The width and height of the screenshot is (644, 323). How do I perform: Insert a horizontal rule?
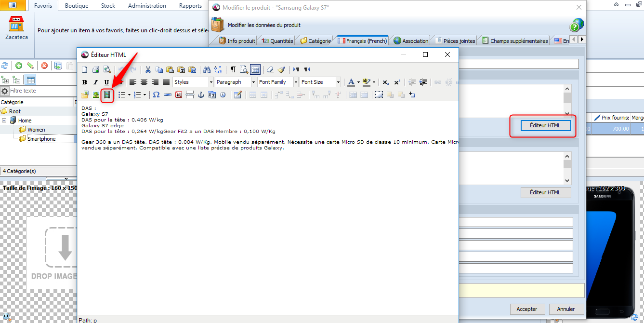point(167,95)
